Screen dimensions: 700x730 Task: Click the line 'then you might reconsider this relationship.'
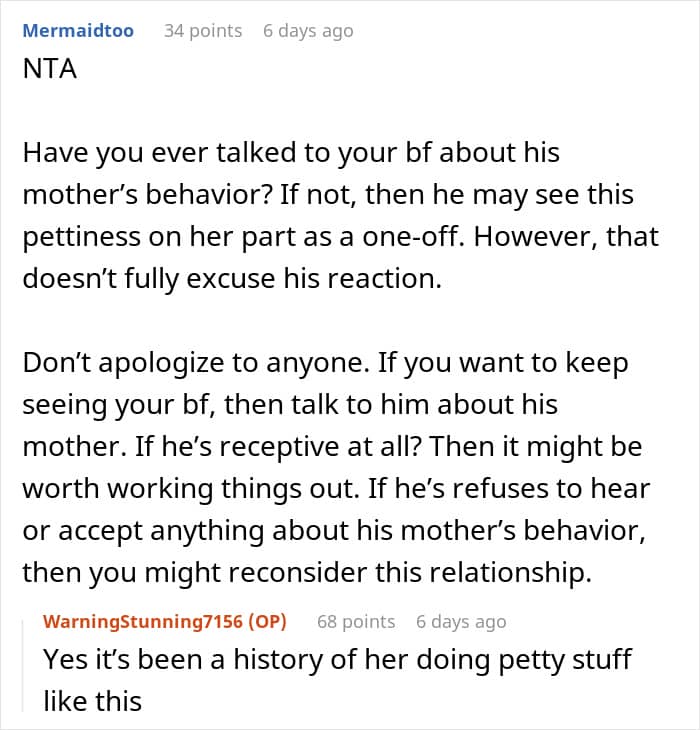[x=307, y=572]
